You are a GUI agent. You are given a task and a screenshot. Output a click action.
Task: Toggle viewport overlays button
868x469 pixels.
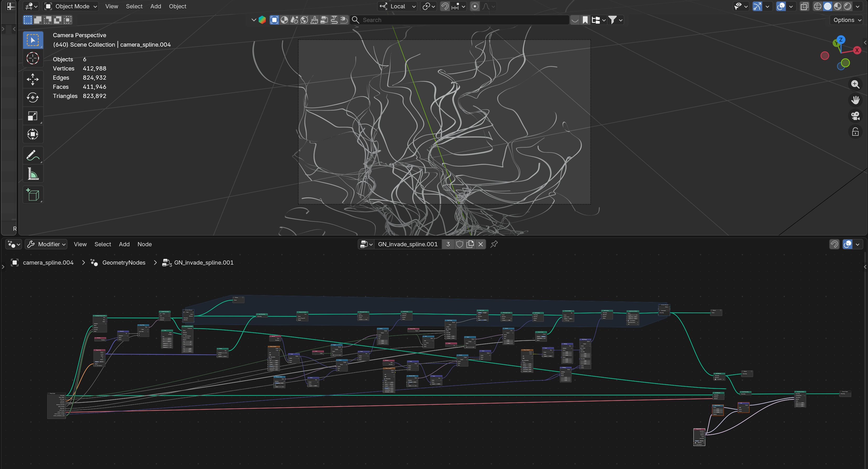coord(781,6)
